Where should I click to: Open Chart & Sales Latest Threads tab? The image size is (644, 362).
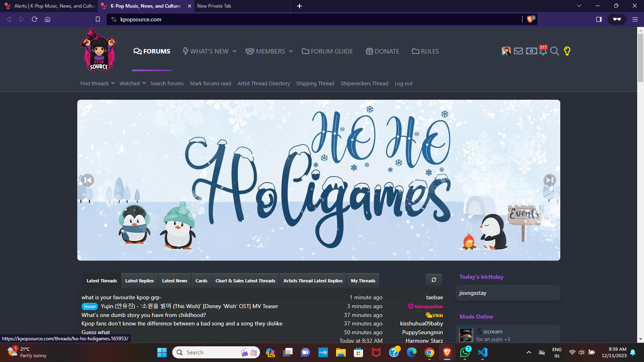coord(245,281)
